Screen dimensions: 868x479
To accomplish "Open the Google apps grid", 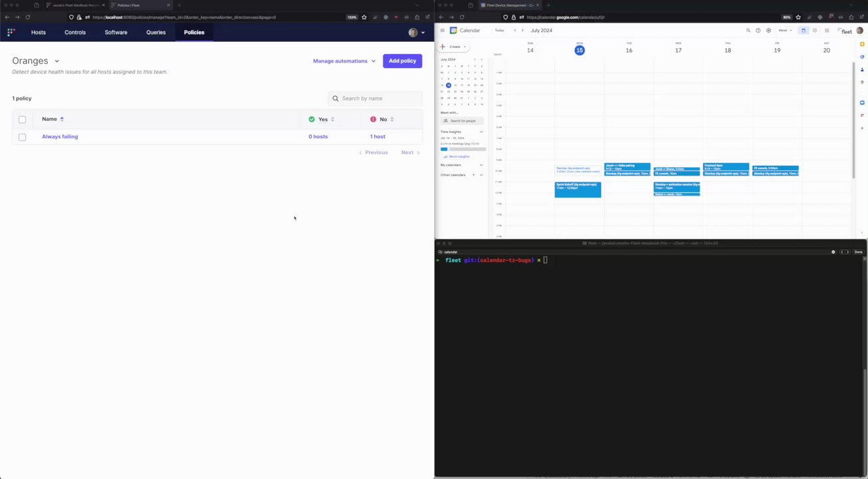I will pos(827,31).
